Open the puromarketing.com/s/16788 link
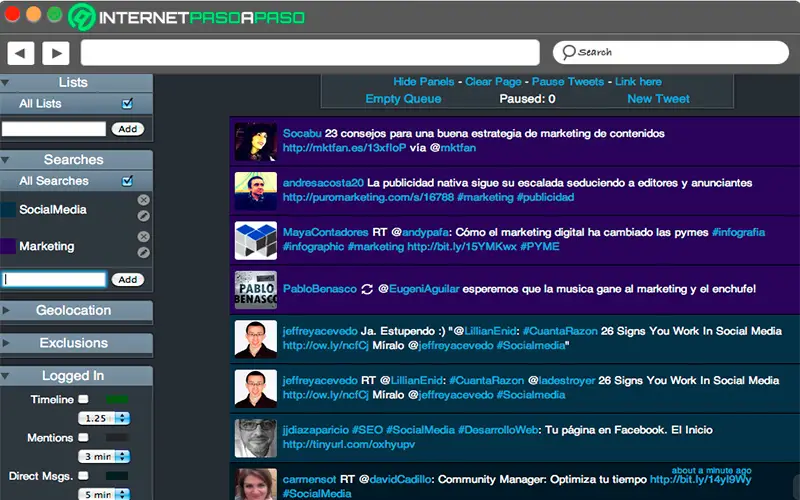The width and height of the screenshot is (800, 500). tap(368, 197)
